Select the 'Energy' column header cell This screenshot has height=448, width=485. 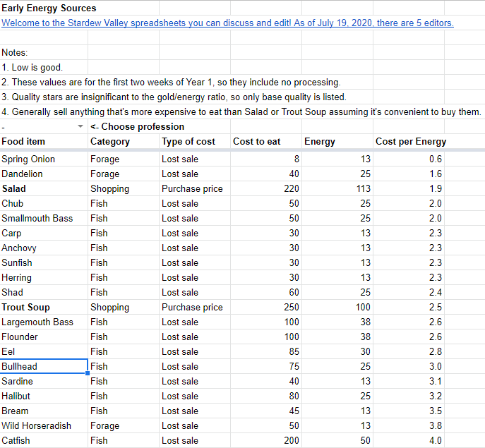point(320,141)
